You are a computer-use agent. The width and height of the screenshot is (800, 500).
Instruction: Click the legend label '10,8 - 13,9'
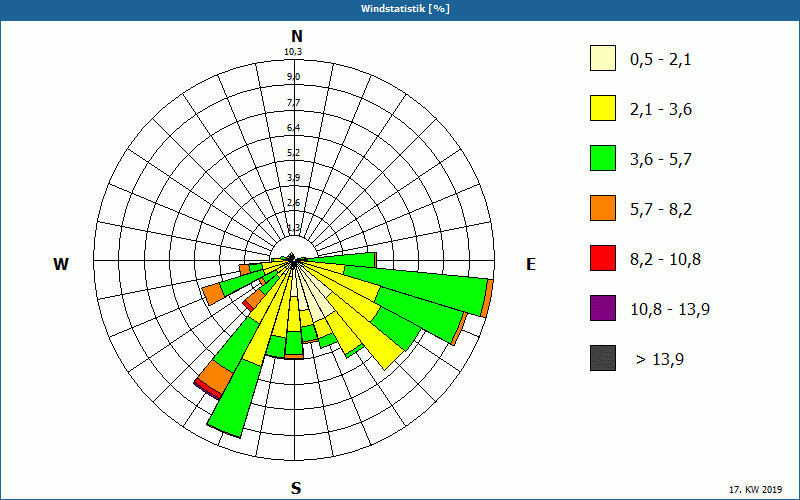(670, 310)
